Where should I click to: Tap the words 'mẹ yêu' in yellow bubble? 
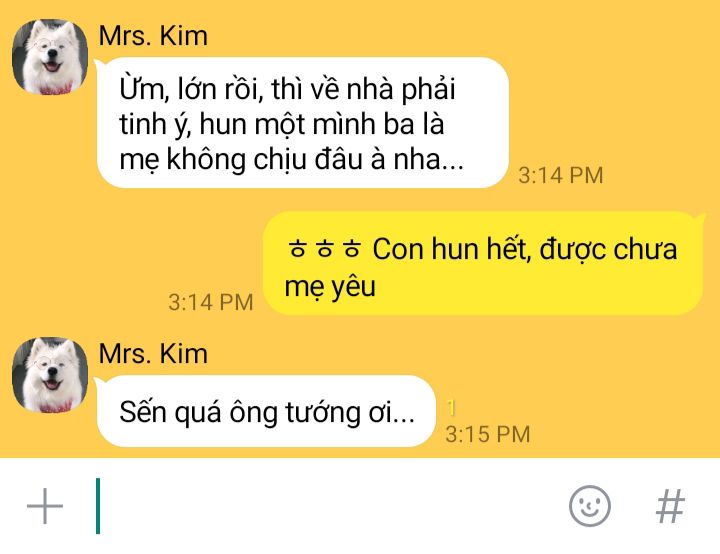point(330,288)
